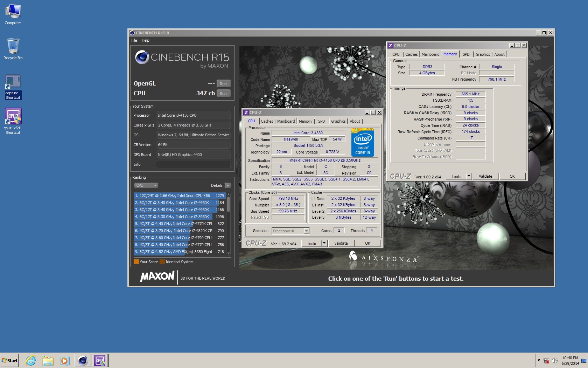This screenshot has height=368, width=588.
Task: Open Internet Explorer from the taskbar
Action: click(x=31, y=361)
